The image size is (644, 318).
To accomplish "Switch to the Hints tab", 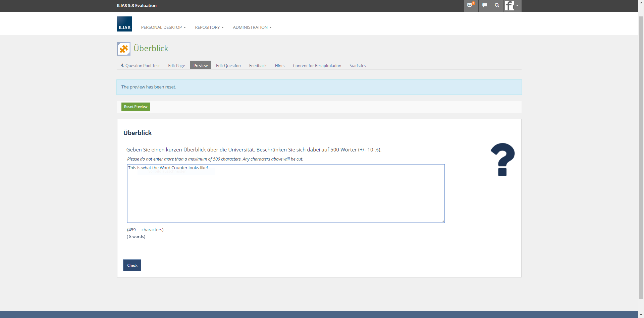I will click(279, 66).
